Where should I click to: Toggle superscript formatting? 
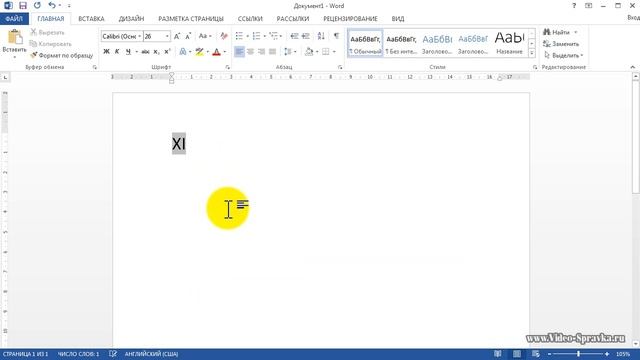tap(167, 51)
